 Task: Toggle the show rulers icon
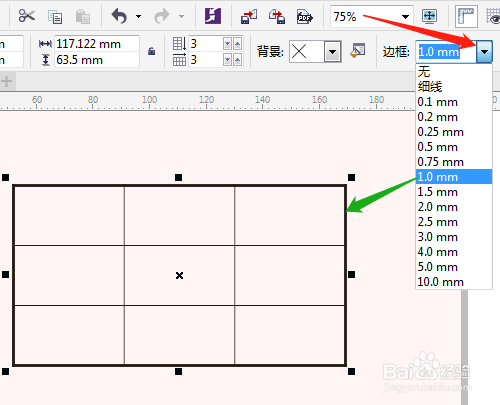[x=466, y=16]
